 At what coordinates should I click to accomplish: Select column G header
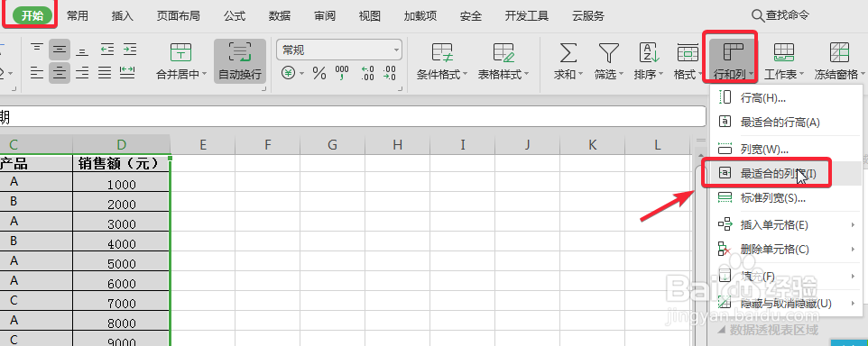332,145
